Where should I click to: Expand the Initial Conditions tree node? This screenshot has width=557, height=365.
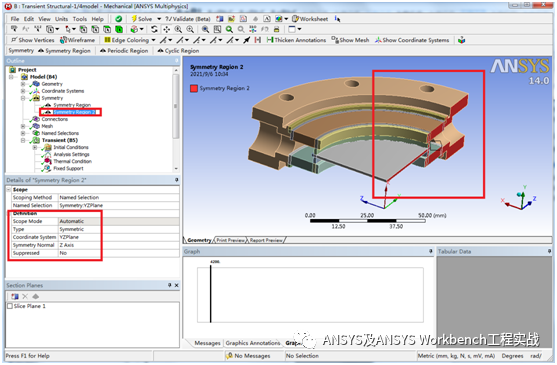coord(34,147)
